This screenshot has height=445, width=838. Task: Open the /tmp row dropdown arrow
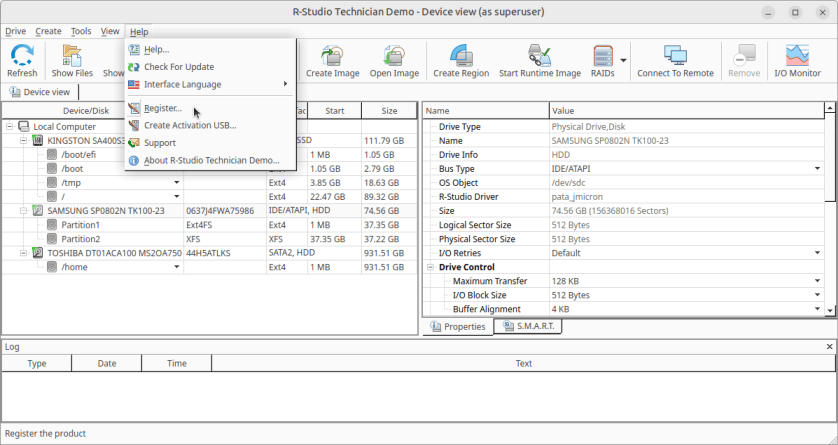point(177,183)
